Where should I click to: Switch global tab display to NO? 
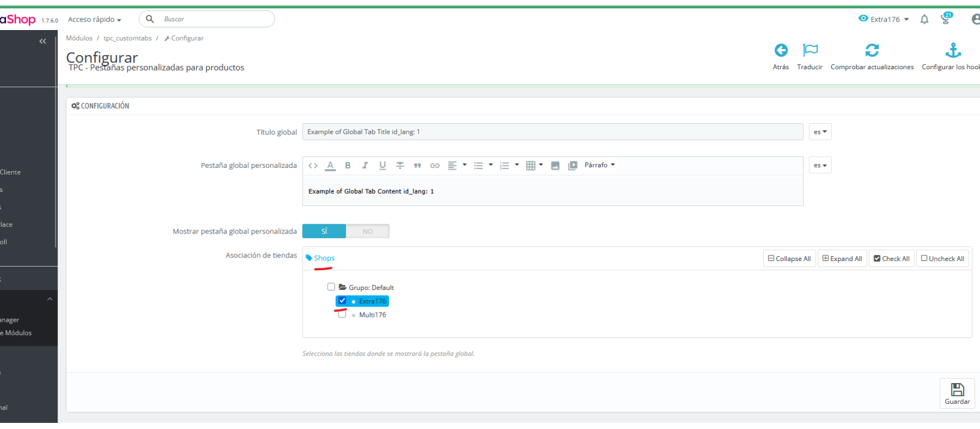367,231
